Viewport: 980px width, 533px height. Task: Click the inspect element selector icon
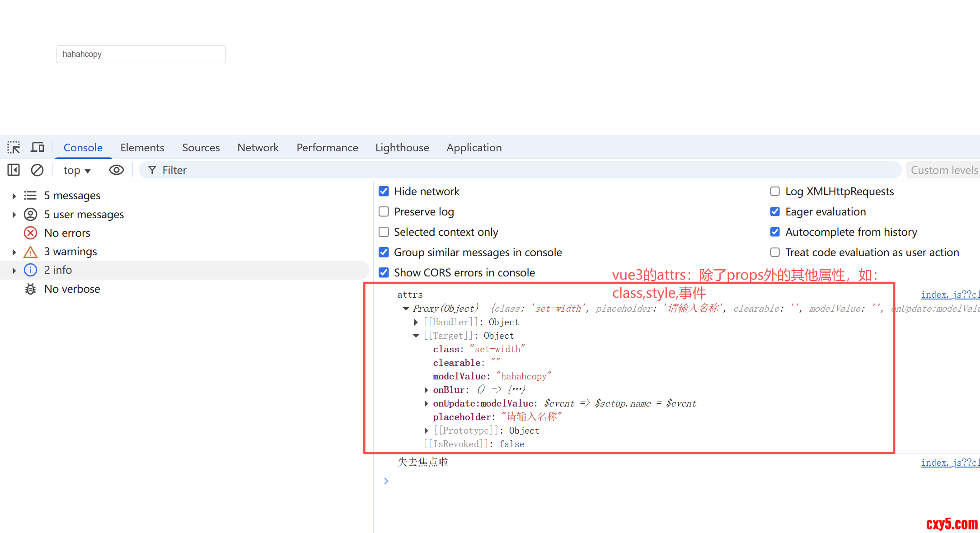click(x=14, y=148)
